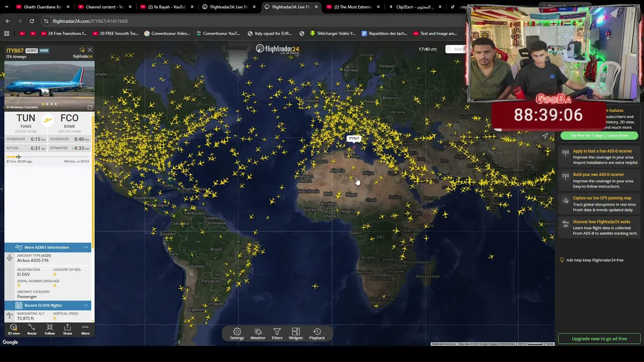Open the first 'Convertisseur Video' bookmark
Image resolution: width=644 pixels, height=362 pixels.
click(167, 34)
